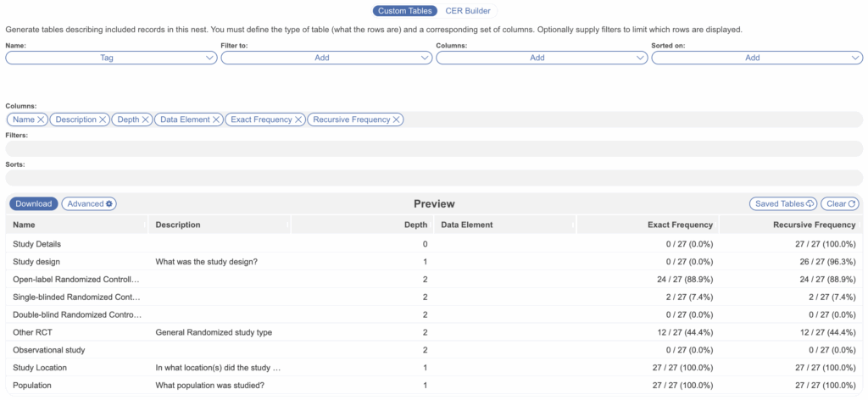Open the Name dropdown showing Tag
The height and width of the screenshot is (400, 868).
tap(112, 58)
